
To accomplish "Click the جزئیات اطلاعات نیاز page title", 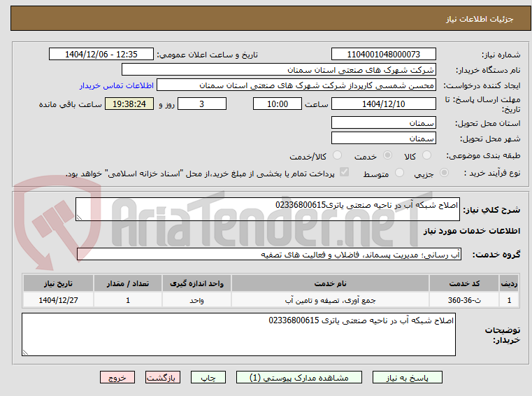I will coord(480,19).
